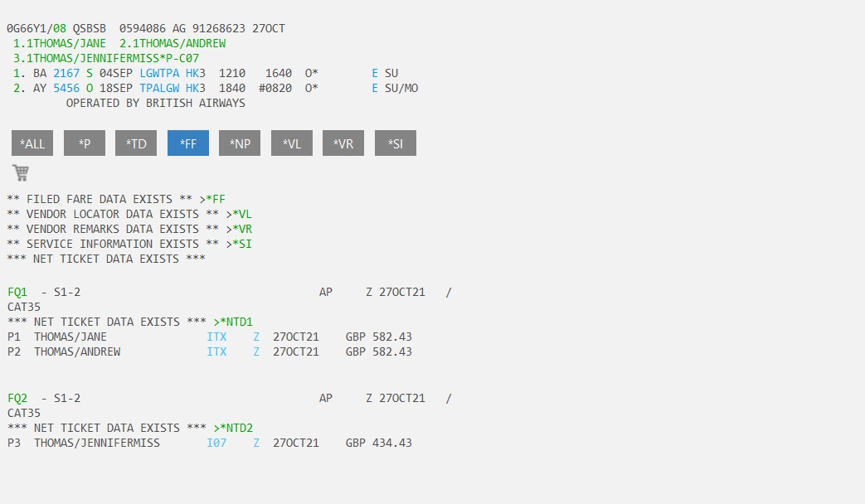The width and height of the screenshot is (865, 504).
Task: Click the shopping cart icon
Action: click(x=21, y=172)
